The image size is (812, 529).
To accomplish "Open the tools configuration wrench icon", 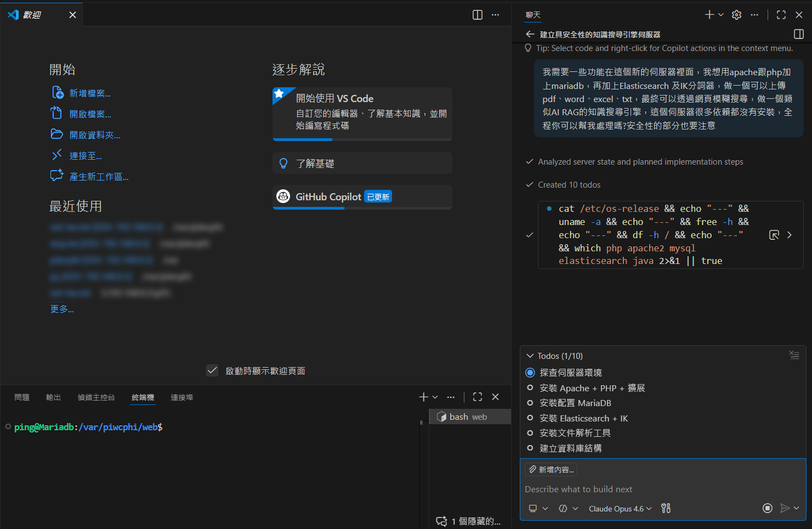I will point(666,508).
